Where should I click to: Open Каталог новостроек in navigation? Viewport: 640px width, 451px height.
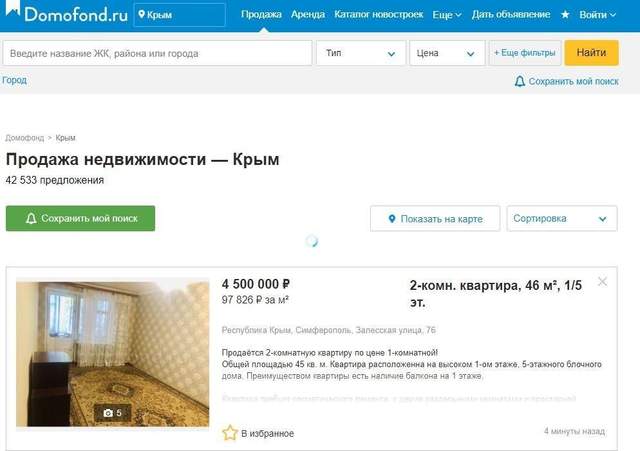click(x=378, y=14)
